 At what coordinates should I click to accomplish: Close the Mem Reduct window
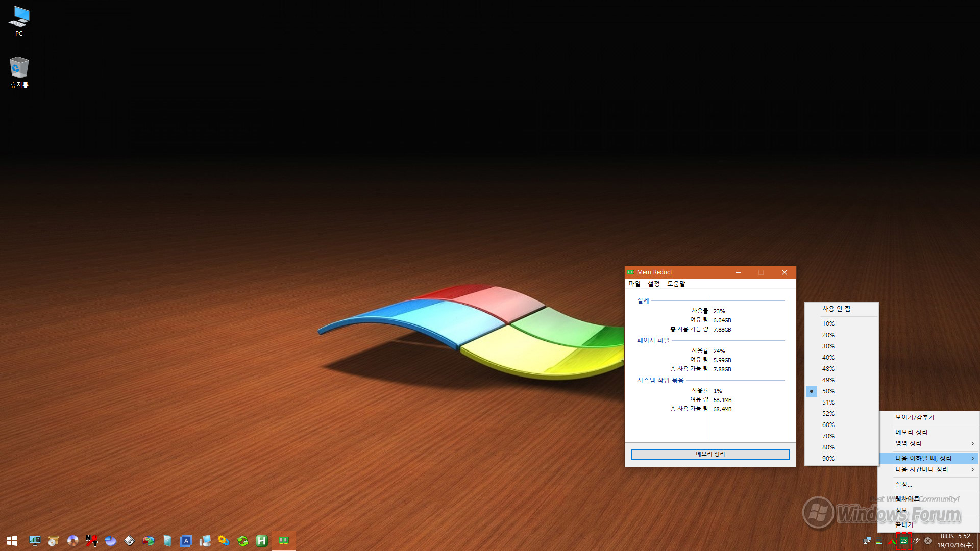[x=785, y=272]
